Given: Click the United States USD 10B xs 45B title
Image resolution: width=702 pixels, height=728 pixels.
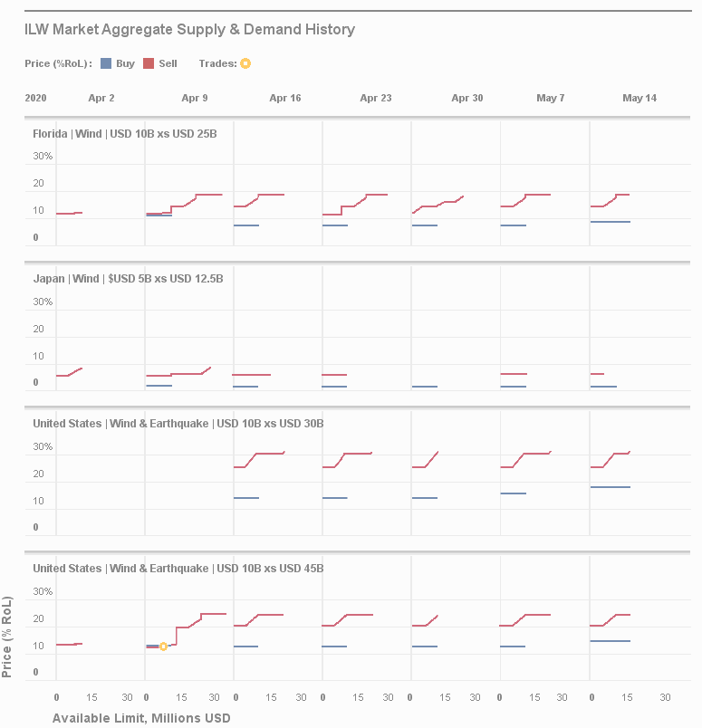Looking at the screenshot, I should [178, 569].
